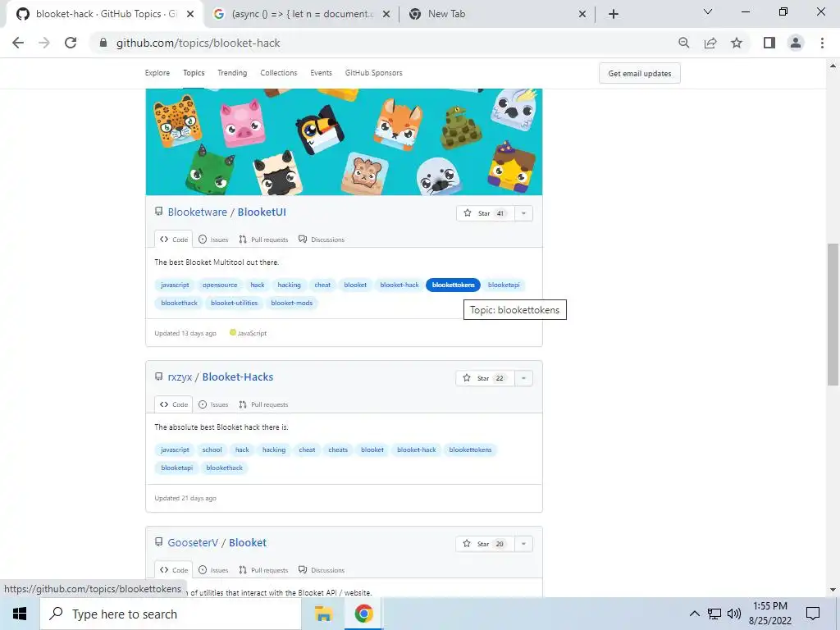Open the Explore nav item
Screen dimensions: 840x630
157,73
